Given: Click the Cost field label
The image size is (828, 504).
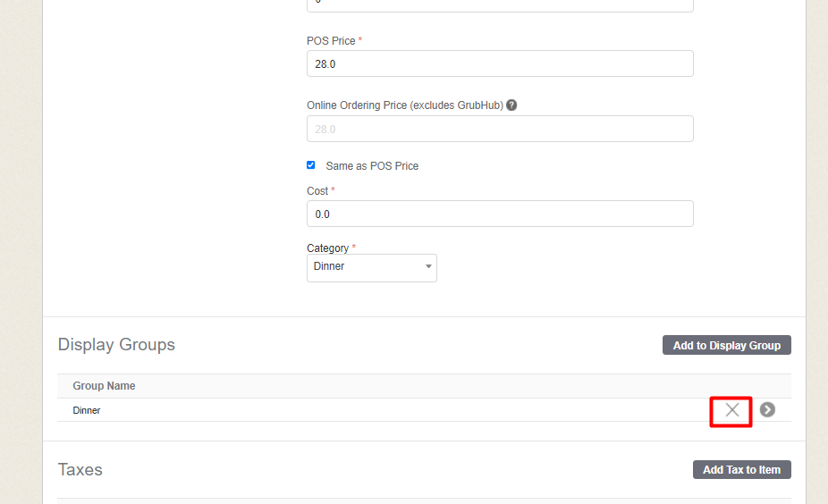Looking at the screenshot, I should [317, 190].
